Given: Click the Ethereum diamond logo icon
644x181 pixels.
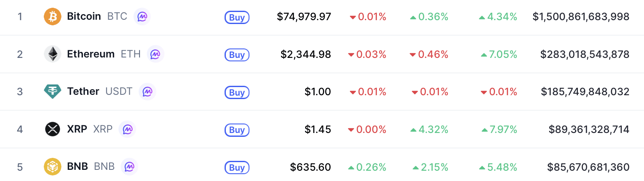Looking at the screenshot, I should click(x=53, y=54).
